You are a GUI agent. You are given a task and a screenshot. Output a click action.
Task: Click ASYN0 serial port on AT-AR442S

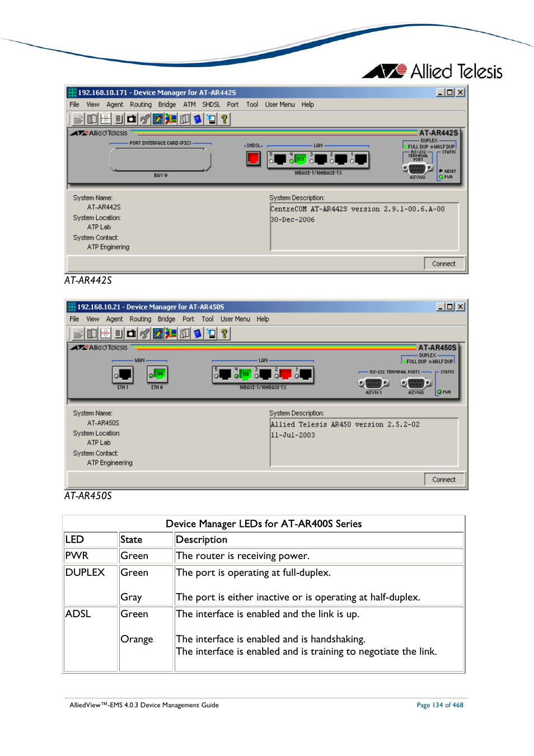click(418, 168)
